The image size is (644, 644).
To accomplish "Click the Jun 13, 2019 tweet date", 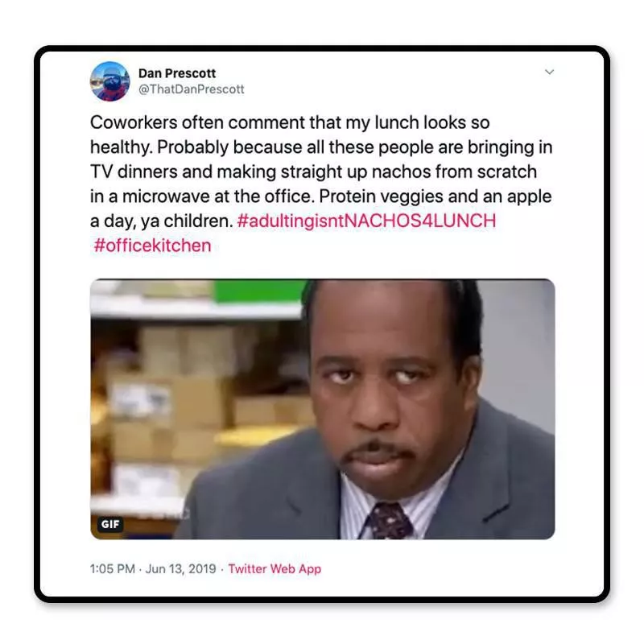I will 180,569.
